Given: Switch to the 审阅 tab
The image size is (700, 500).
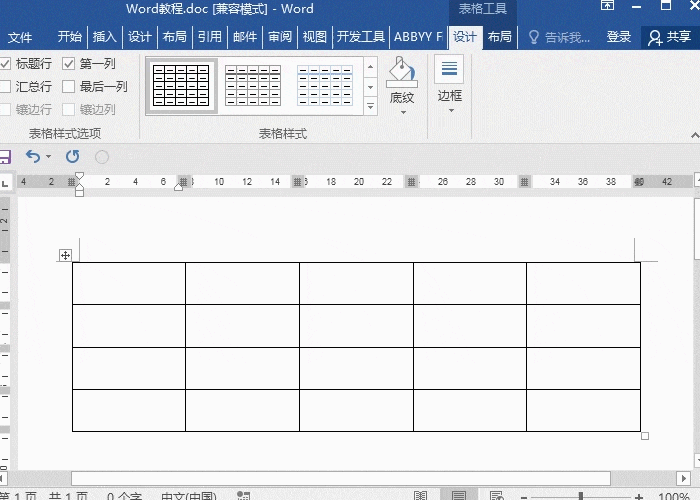Looking at the screenshot, I should 279,37.
